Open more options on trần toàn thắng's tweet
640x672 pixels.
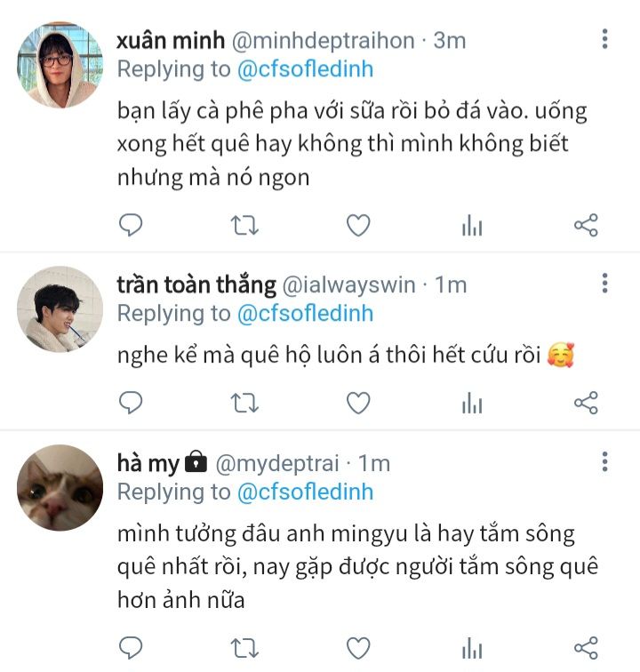coord(604,284)
